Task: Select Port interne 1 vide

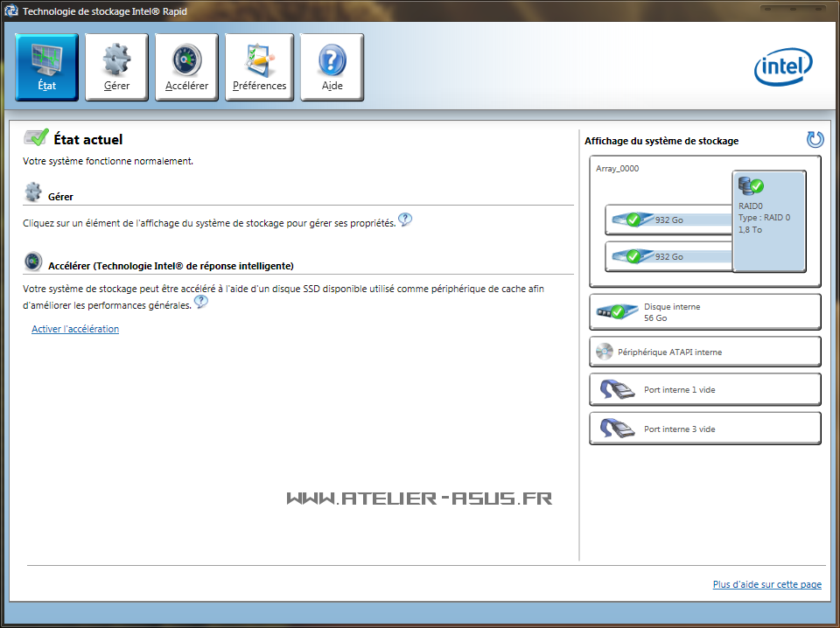Action: point(704,390)
